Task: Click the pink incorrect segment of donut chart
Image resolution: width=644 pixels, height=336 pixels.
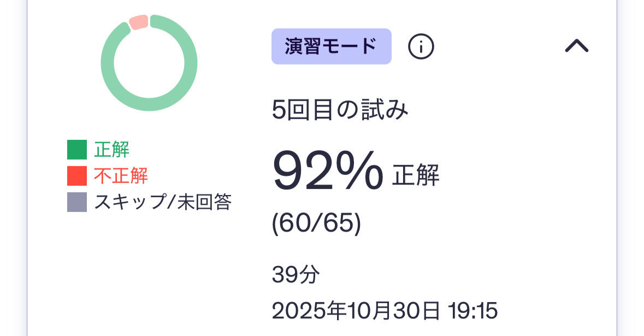Action: click(139, 22)
